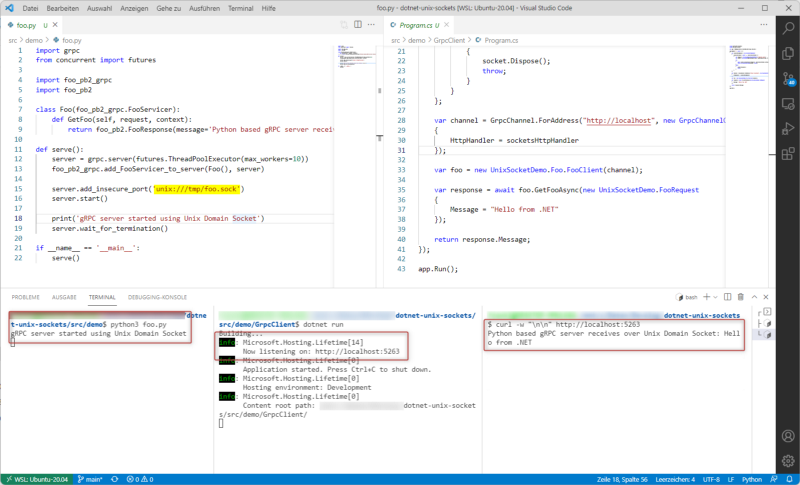
Task: Split the foo.py editor to the right
Action: [x=358, y=24]
